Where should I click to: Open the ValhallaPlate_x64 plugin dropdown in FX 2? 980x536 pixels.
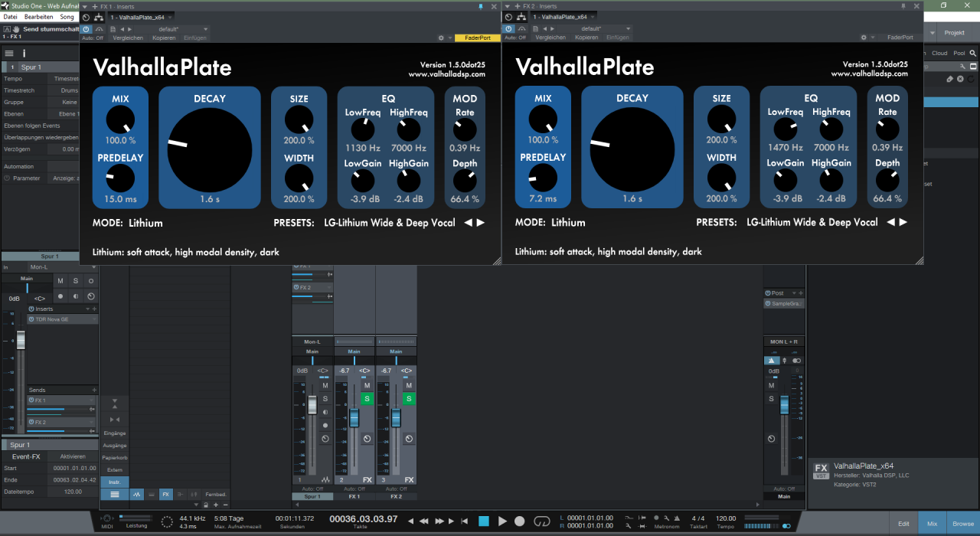[563, 17]
